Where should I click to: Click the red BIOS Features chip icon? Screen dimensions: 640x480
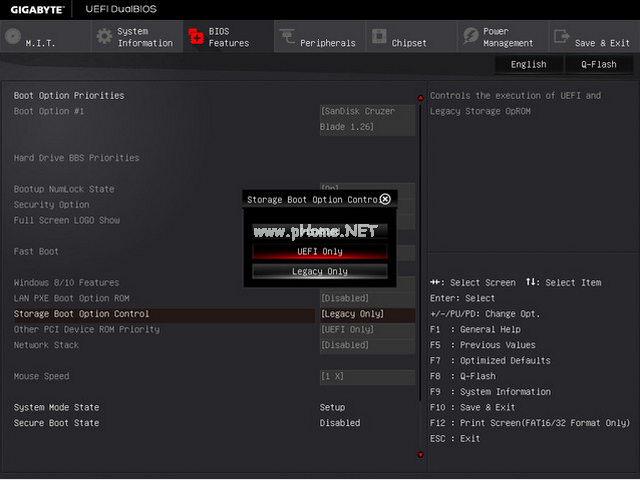(196, 37)
